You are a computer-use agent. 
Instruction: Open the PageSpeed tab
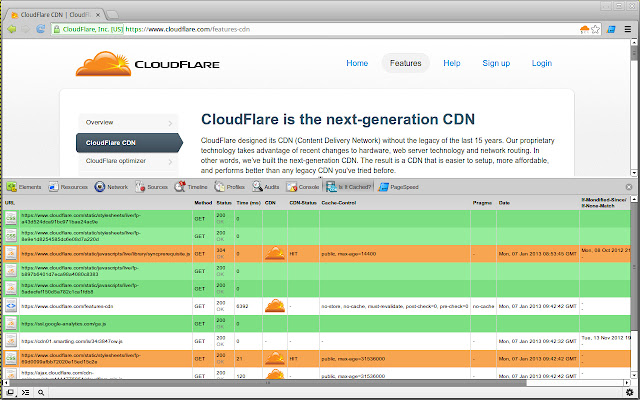[x=398, y=187]
